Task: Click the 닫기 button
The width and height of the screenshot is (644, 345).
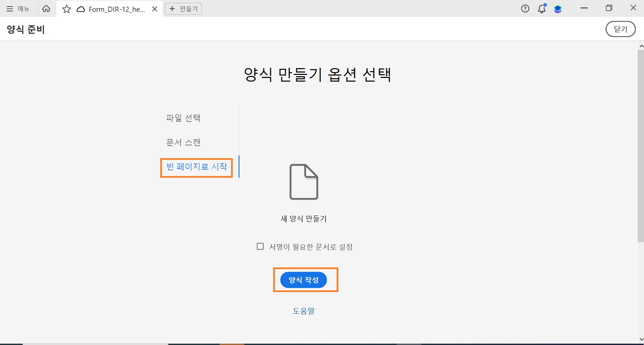Action: point(621,29)
